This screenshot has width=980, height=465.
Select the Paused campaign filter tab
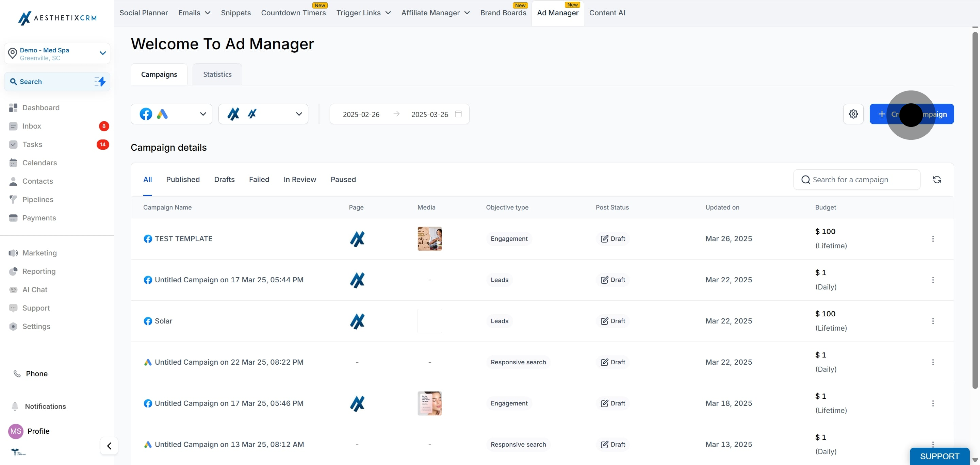tap(343, 180)
